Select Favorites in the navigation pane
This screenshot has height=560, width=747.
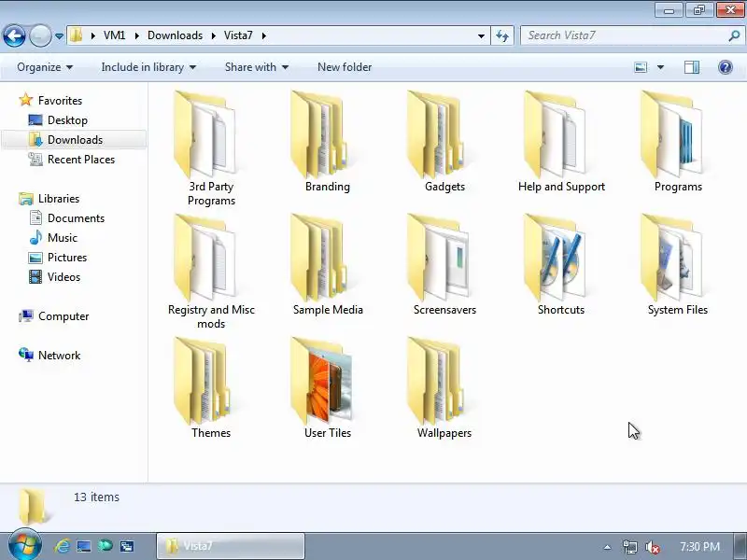coord(60,101)
